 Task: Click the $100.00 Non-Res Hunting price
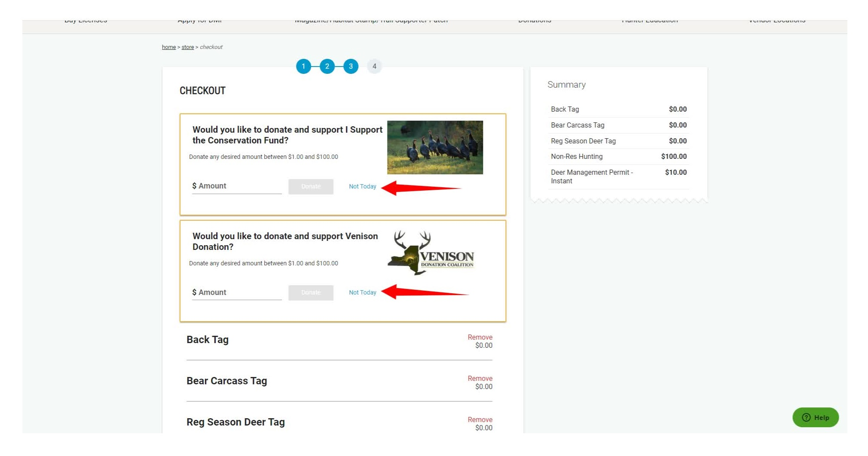(674, 156)
